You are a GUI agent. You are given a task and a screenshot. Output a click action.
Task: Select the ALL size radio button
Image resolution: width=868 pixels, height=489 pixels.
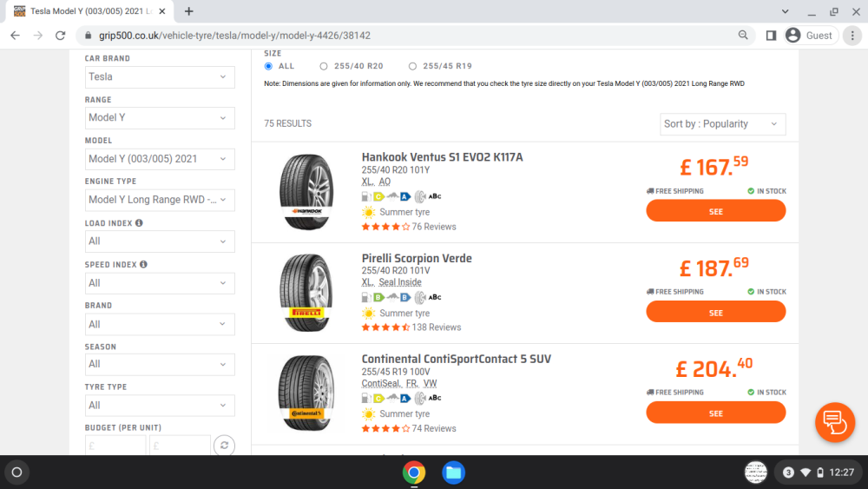(x=268, y=66)
